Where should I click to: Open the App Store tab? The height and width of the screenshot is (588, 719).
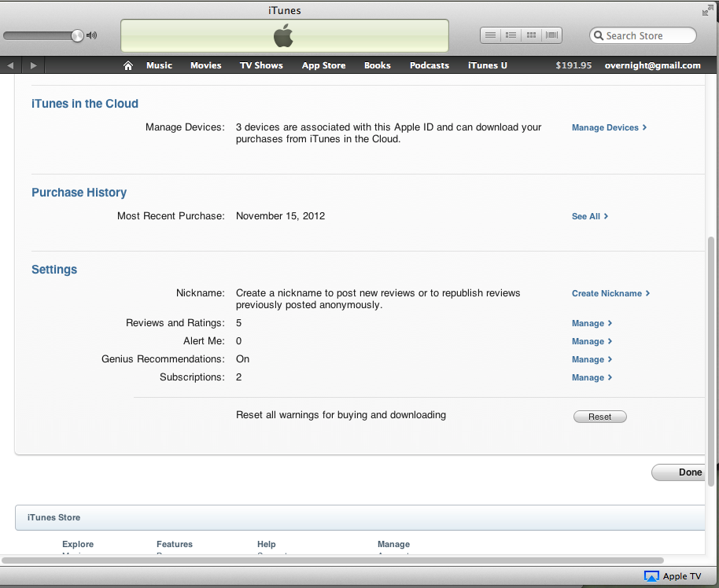click(x=324, y=65)
